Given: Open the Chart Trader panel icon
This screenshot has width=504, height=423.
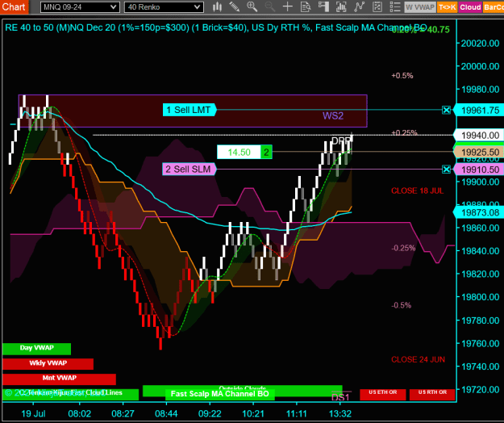Looking at the screenshot, I should pyautogui.click(x=323, y=6).
